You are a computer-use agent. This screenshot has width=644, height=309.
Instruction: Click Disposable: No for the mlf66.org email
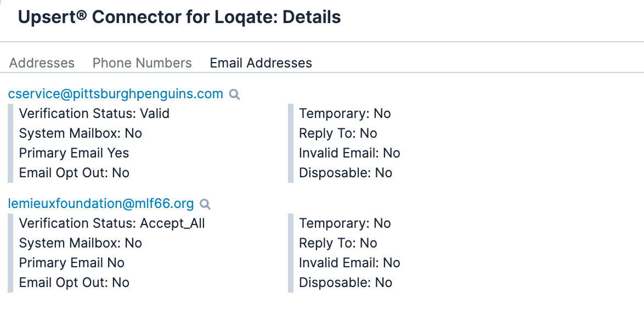point(346,283)
